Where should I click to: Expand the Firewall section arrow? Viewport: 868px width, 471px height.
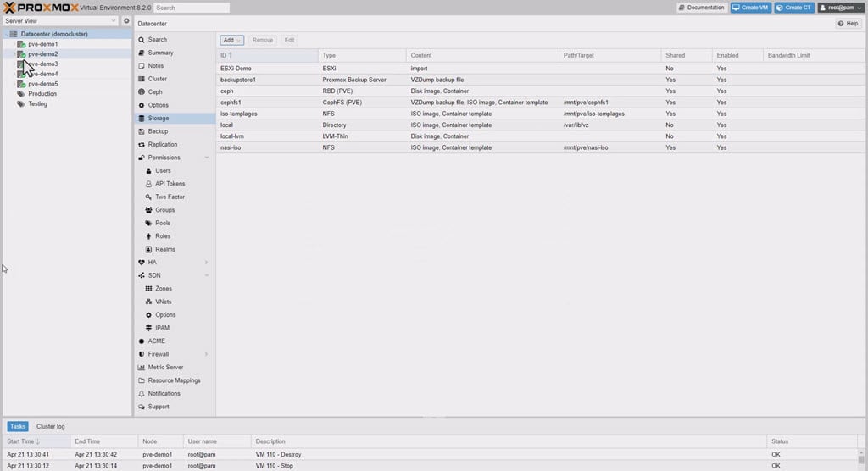(x=207, y=354)
